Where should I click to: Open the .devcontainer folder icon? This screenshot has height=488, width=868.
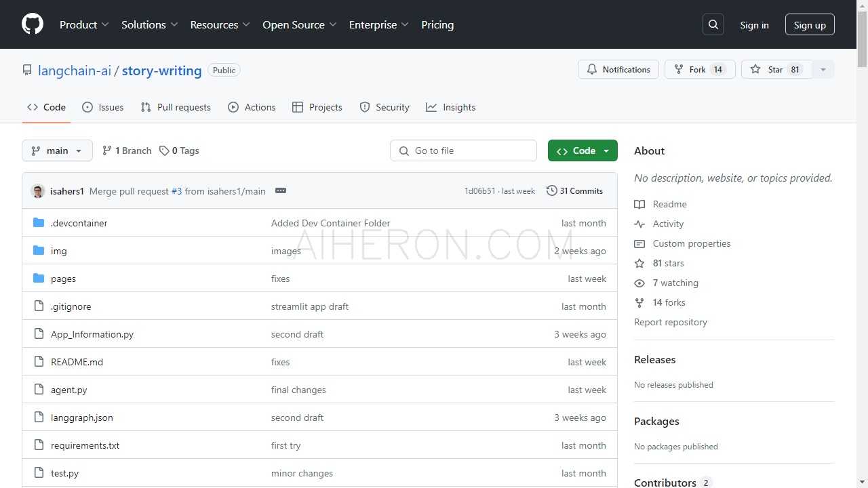39,223
